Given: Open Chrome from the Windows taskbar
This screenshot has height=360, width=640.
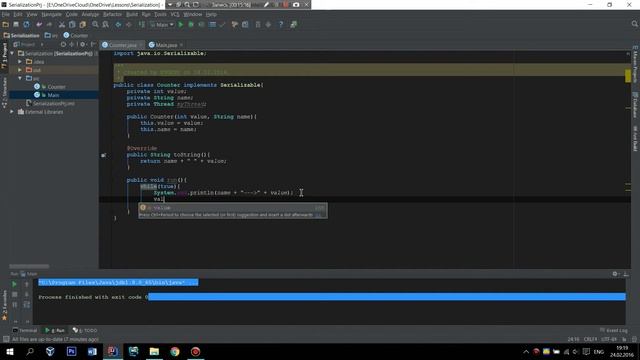Looking at the screenshot, I should coord(175,351).
